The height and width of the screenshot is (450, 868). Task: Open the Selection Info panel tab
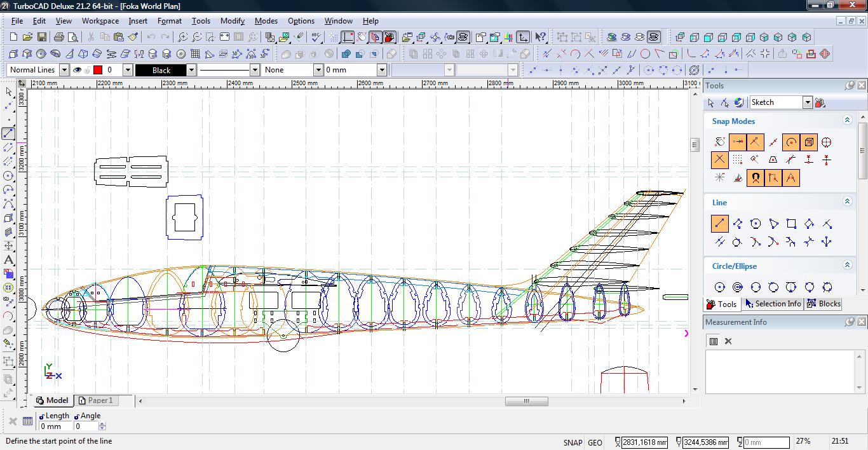(773, 304)
